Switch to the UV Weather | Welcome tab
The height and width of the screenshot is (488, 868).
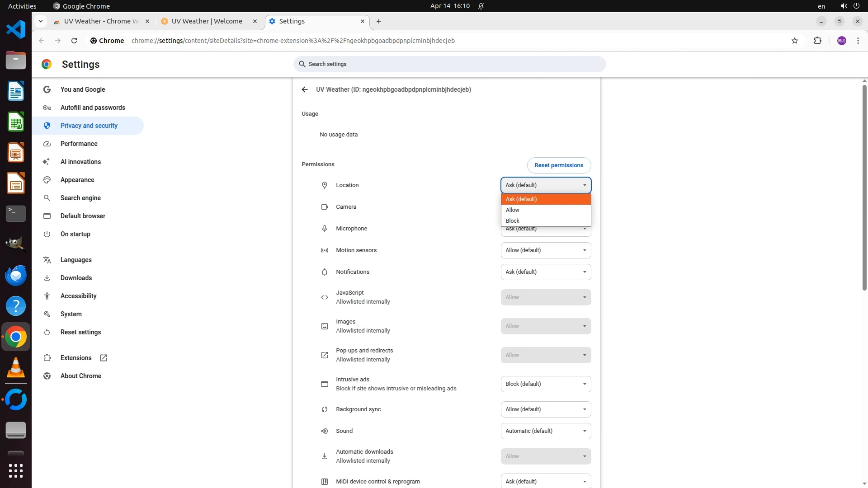(207, 21)
